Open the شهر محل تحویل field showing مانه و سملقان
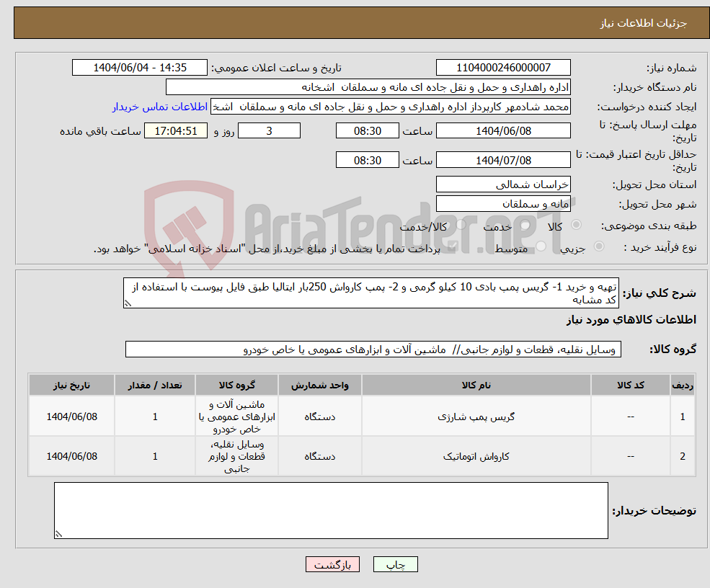 point(502,203)
